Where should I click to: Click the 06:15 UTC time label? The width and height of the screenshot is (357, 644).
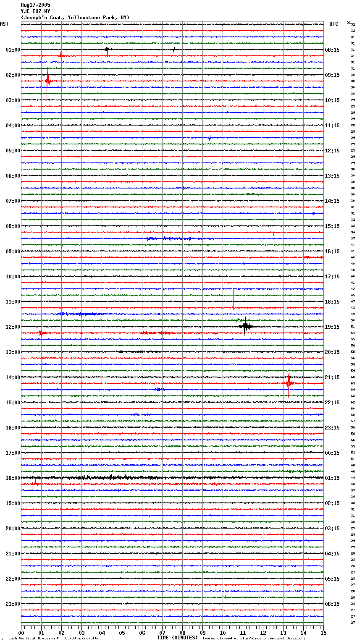click(332, 604)
